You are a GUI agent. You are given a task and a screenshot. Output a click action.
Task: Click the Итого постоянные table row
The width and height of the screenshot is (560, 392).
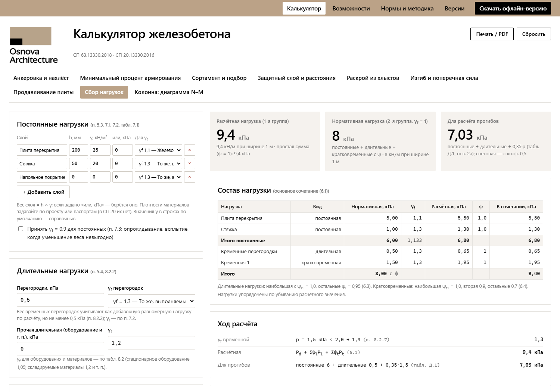pyautogui.click(x=380, y=240)
